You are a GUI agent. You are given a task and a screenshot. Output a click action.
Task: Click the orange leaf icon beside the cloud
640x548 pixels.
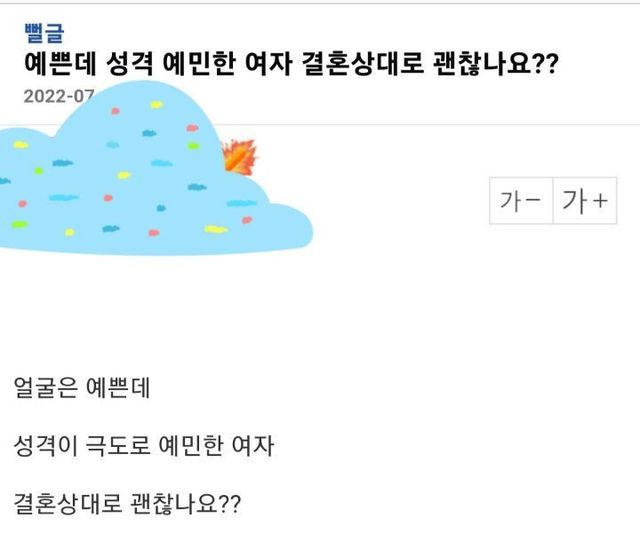pyautogui.click(x=239, y=156)
